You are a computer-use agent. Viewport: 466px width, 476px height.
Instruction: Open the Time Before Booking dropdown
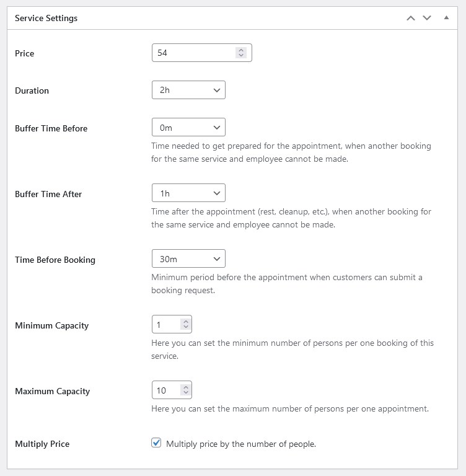pyautogui.click(x=188, y=258)
